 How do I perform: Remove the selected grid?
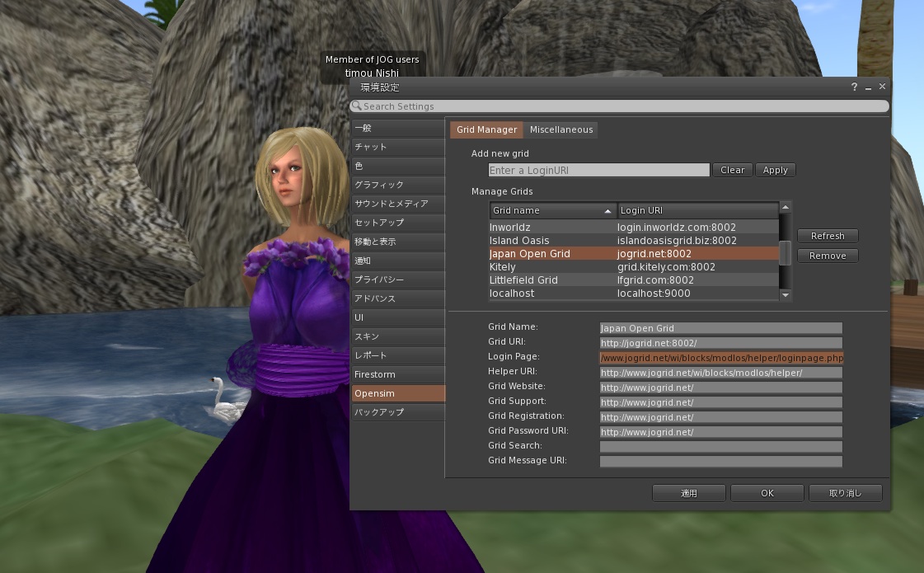(x=828, y=256)
